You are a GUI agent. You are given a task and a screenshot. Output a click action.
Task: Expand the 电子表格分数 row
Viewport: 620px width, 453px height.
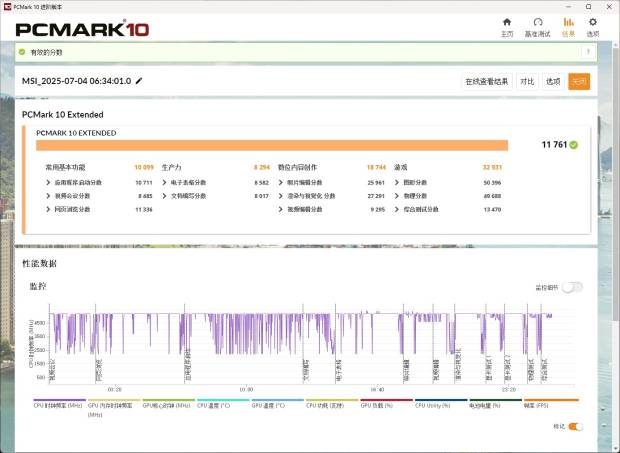164,183
